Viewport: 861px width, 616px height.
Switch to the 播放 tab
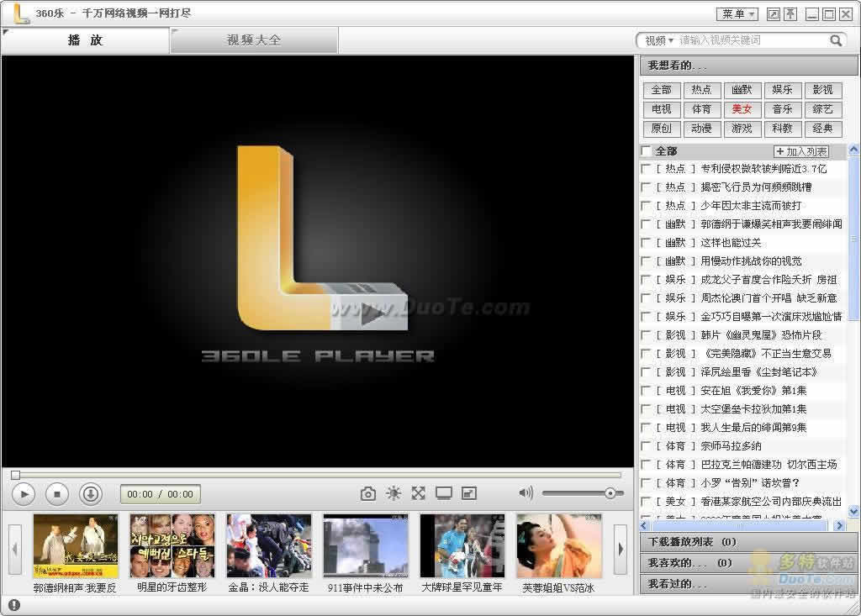(85, 40)
